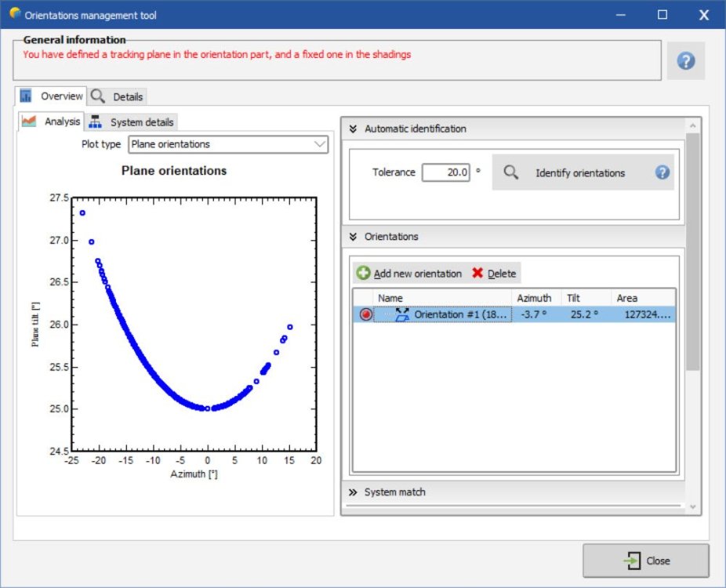The image size is (726, 588).
Task: Click the PVsyst logo in title bar
Action: click(x=14, y=14)
